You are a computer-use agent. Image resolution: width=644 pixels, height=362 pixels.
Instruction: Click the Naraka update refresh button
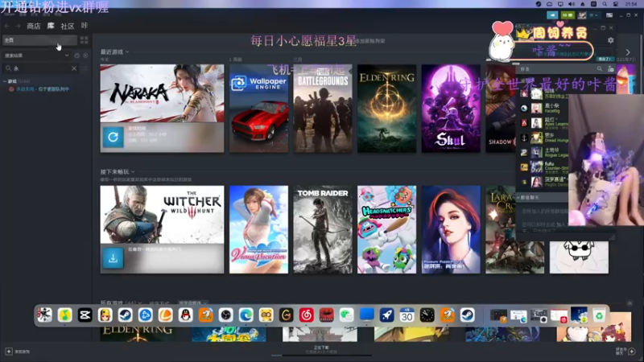(113, 137)
